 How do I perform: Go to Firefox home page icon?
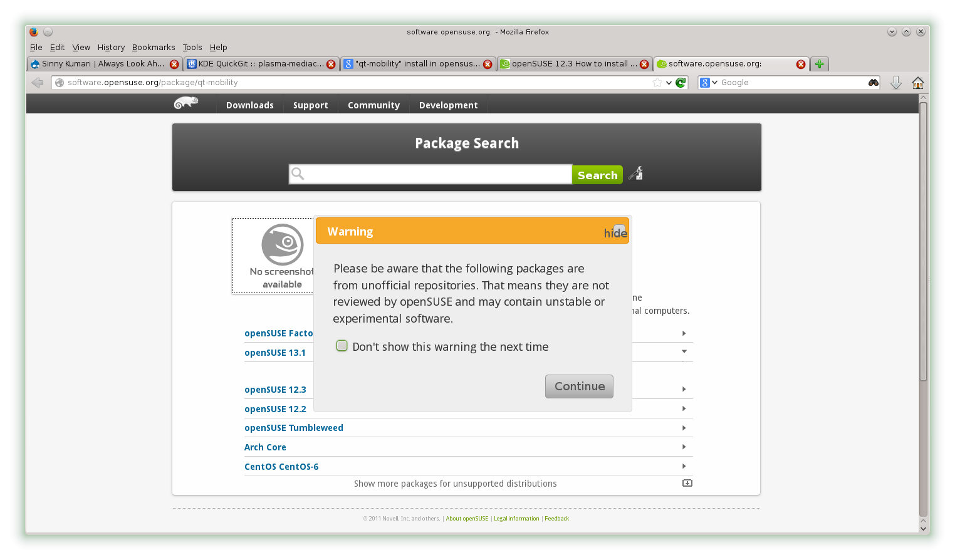(918, 83)
